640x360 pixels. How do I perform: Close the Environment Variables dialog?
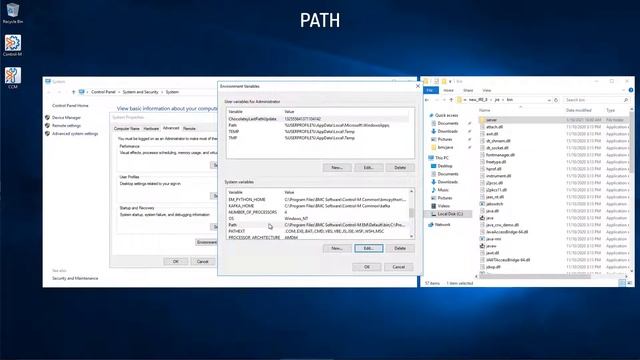(x=418, y=86)
